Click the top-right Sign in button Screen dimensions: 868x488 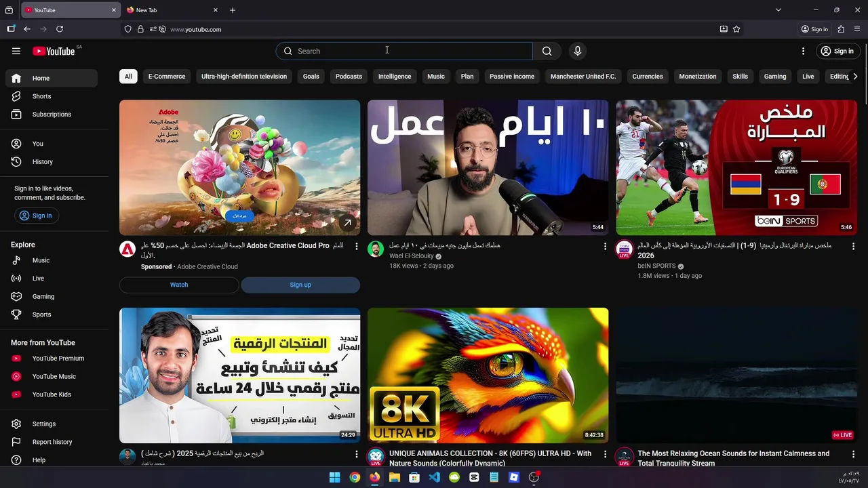point(837,51)
